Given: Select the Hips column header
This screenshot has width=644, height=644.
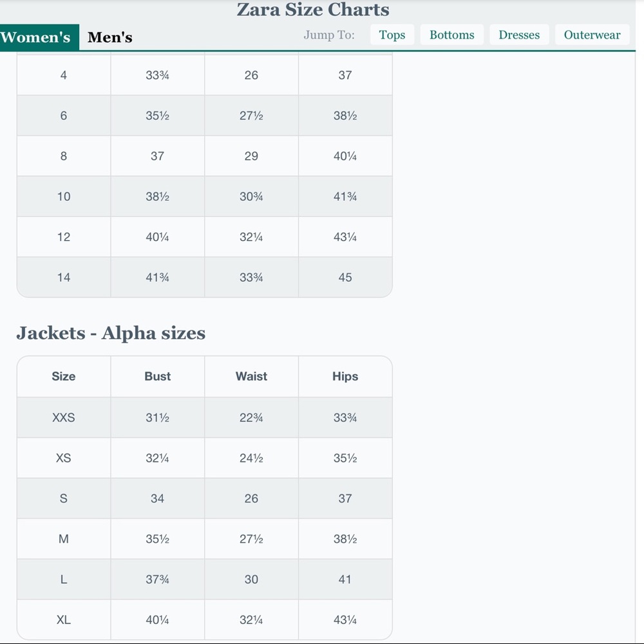Looking at the screenshot, I should [345, 377].
